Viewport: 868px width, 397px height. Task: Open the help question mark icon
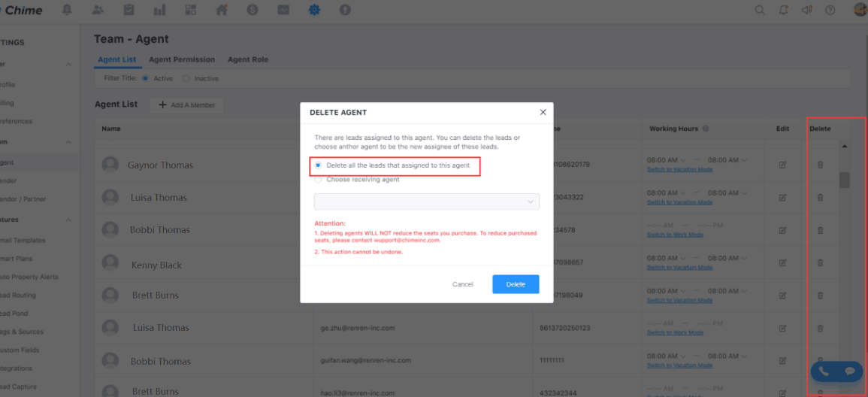830,10
